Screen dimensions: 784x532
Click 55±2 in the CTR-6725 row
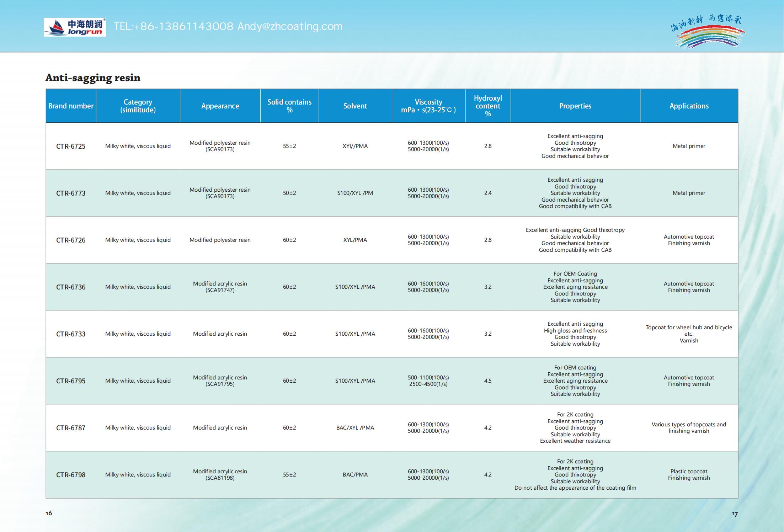[x=289, y=146]
